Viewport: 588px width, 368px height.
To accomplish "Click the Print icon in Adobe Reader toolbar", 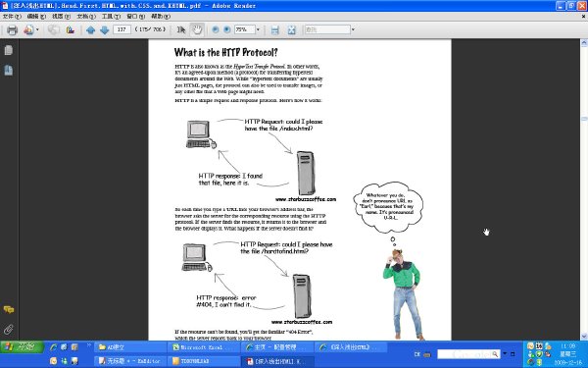I will (12, 29).
